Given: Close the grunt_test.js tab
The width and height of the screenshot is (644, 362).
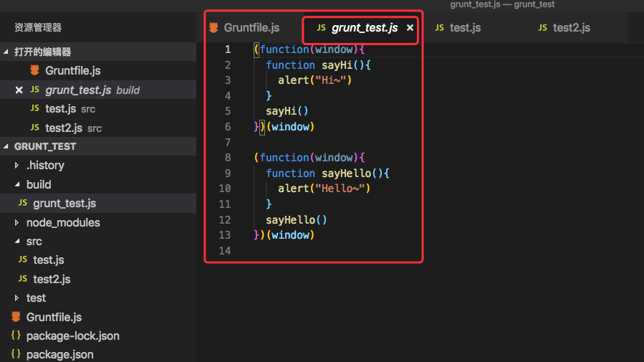Looking at the screenshot, I should pyautogui.click(x=410, y=27).
